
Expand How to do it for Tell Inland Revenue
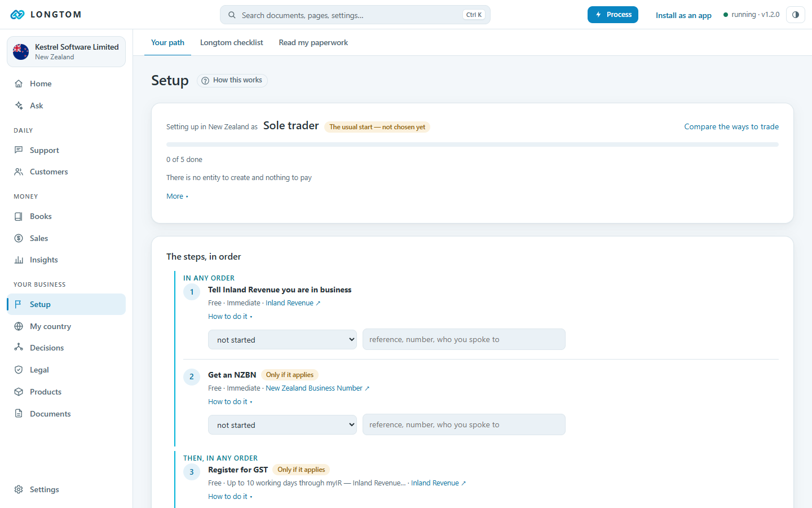pos(230,317)
